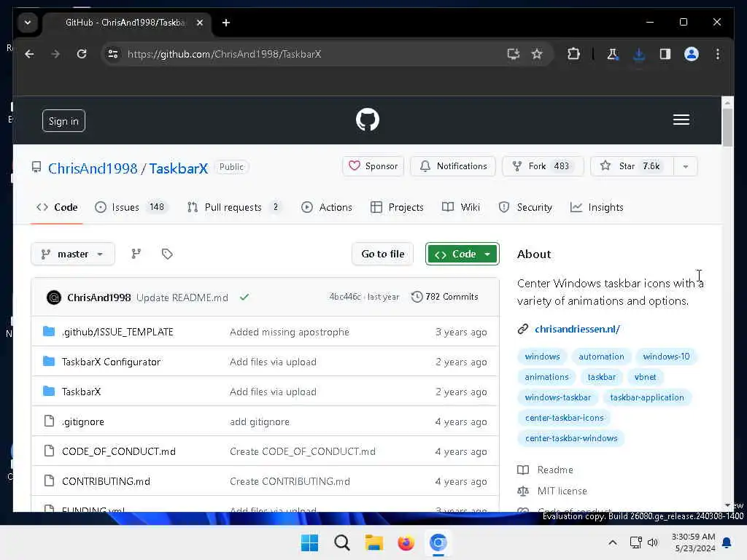Open the Issues tab

tap(130, 207)
